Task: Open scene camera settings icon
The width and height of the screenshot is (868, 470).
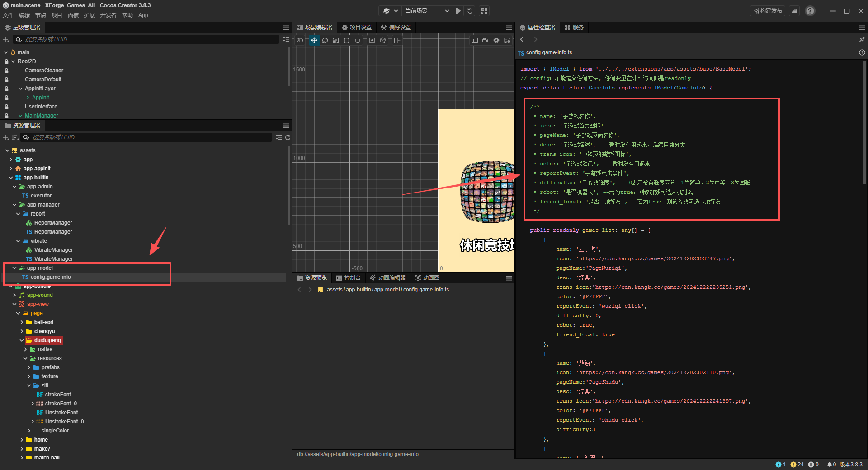Action: 485,40
